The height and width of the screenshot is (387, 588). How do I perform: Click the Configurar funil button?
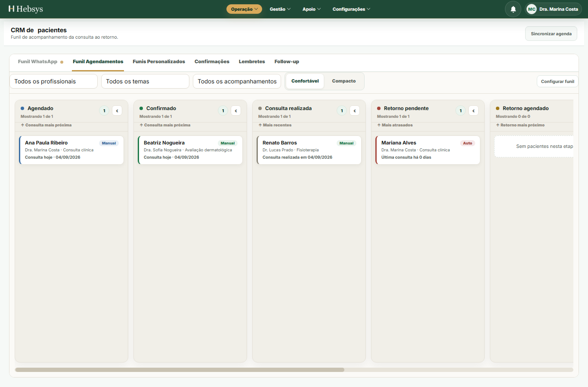point(557,81)
